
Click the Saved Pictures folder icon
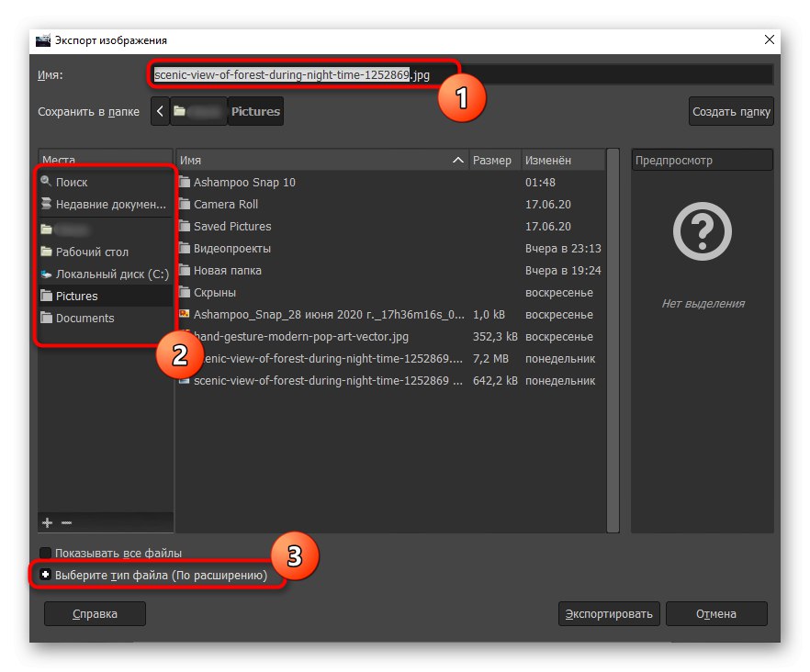point(185,226)
